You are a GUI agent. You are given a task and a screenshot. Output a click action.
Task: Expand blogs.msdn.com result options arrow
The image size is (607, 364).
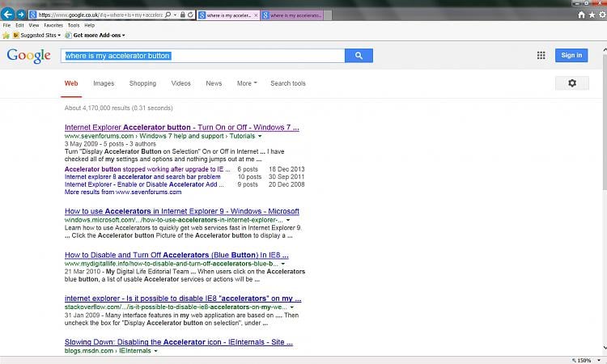(x=155, y=351)
